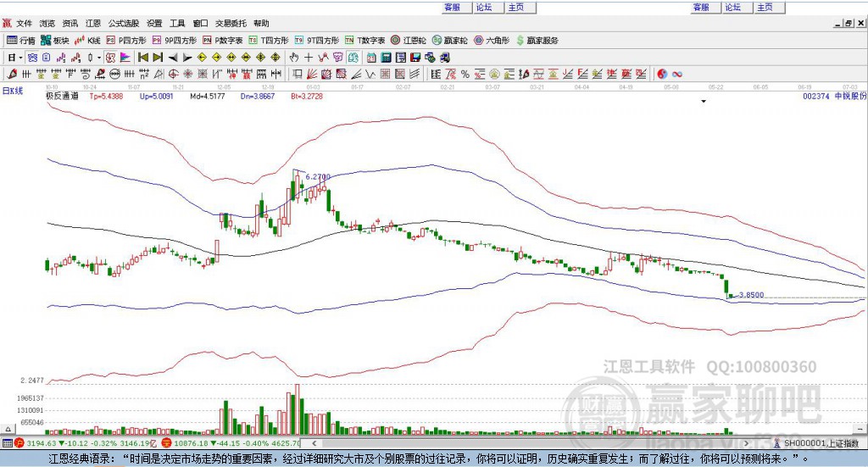This screenshot has width=868, height=467.
Task: Click first 主页 link in top bar
Action: pos(516,7)
